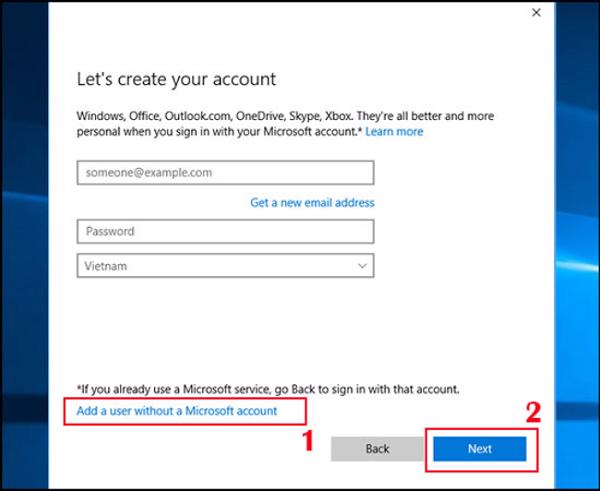Open Get a new email address
Image resolution: width=600 pixels, height=492 pixels.
coord(312,202)
